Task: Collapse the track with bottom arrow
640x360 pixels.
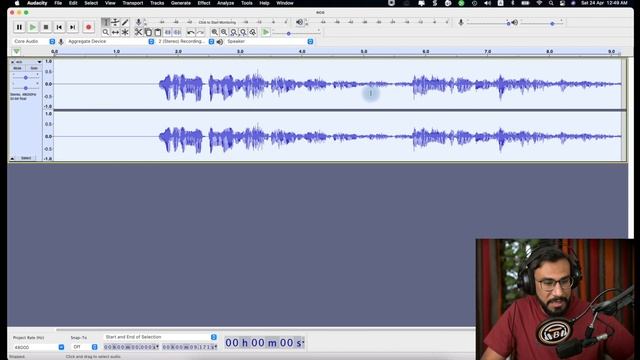Action: [x=12, y=158]
